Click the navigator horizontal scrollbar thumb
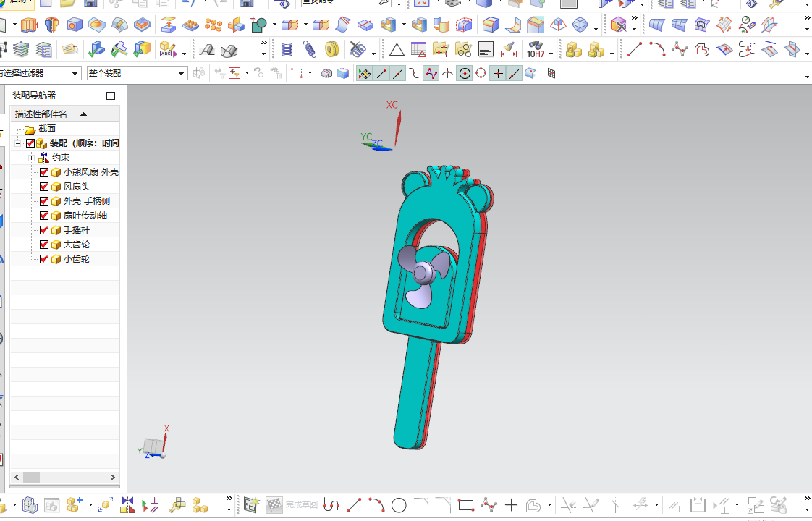Viewport: 812px width, 521px height. click(x=31, y=478)
